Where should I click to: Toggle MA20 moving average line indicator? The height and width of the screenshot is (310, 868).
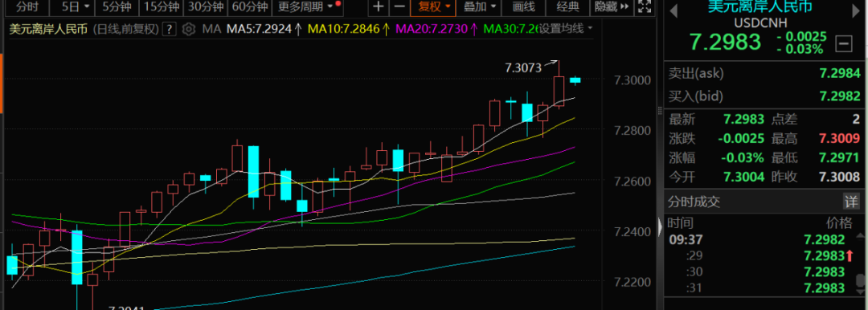pos(437,30)
